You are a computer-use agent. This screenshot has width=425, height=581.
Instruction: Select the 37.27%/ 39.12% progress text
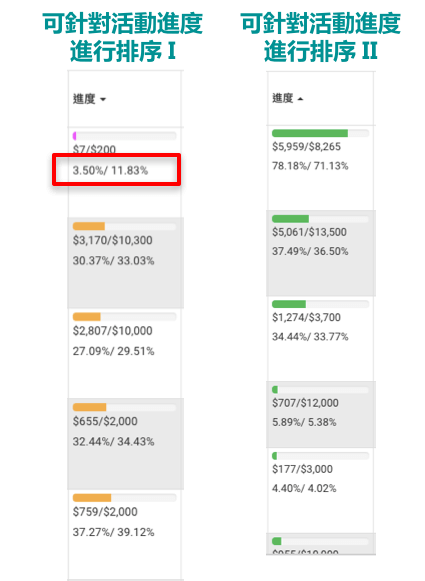click(x=113, y=532)
